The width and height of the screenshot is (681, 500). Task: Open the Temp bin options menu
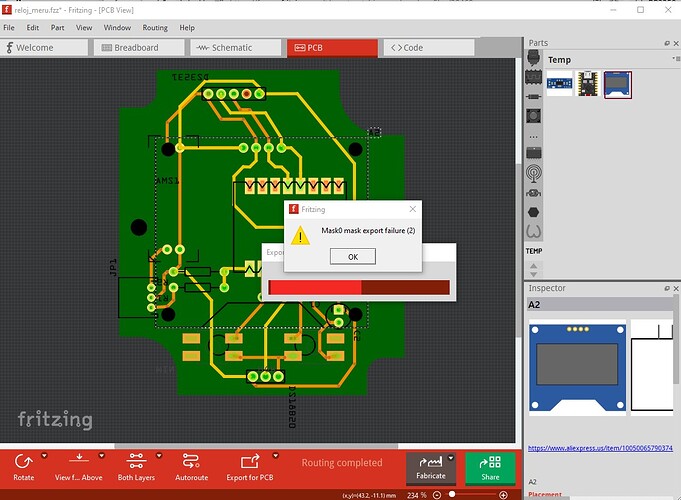676,59
